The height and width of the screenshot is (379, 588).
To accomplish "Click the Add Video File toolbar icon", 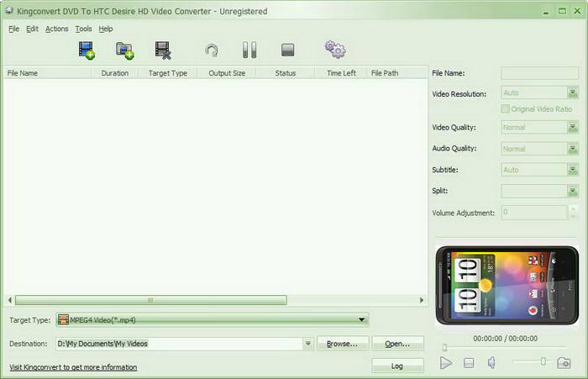I will [87, 50].
